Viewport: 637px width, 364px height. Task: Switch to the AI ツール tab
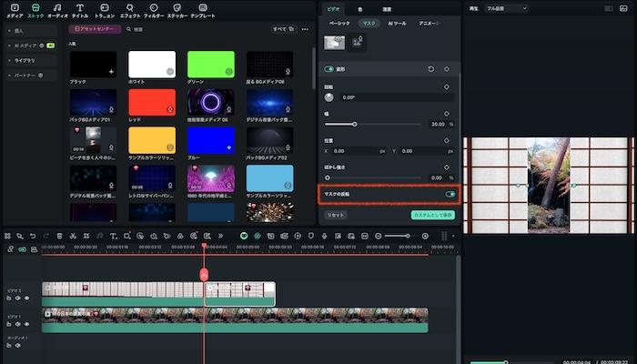pos(396,22)
